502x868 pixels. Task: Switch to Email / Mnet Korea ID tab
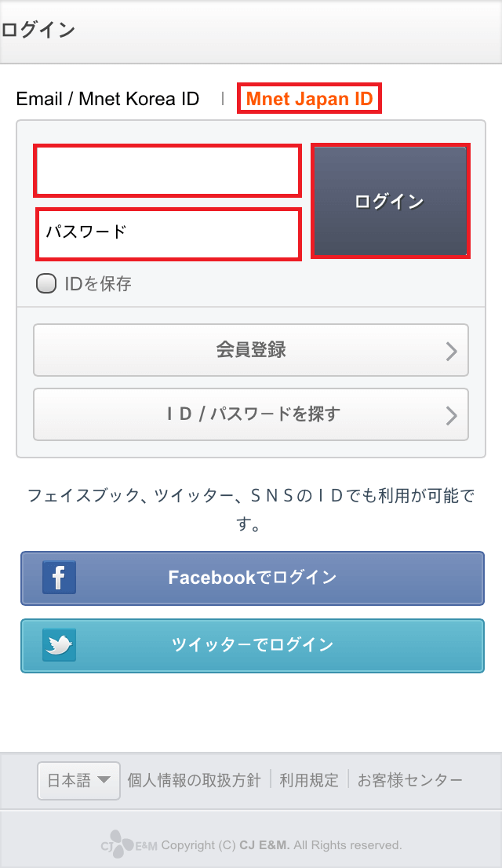coord(107,99)
